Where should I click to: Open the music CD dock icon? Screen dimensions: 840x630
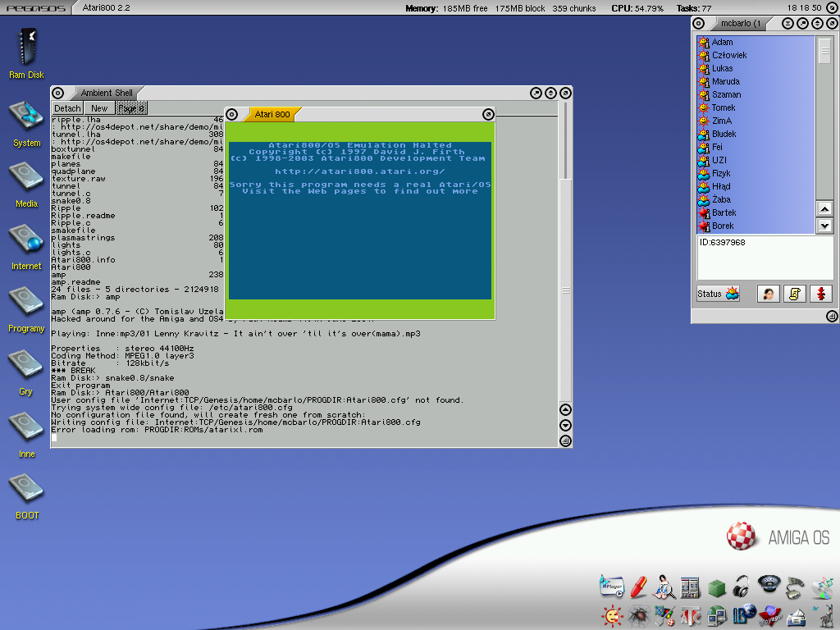point(822,587)
